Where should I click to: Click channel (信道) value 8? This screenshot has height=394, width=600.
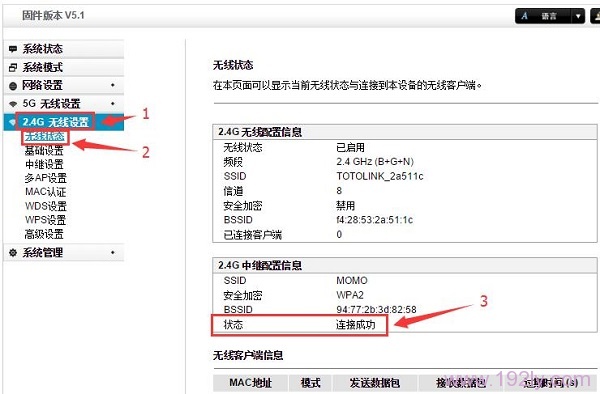339,191
